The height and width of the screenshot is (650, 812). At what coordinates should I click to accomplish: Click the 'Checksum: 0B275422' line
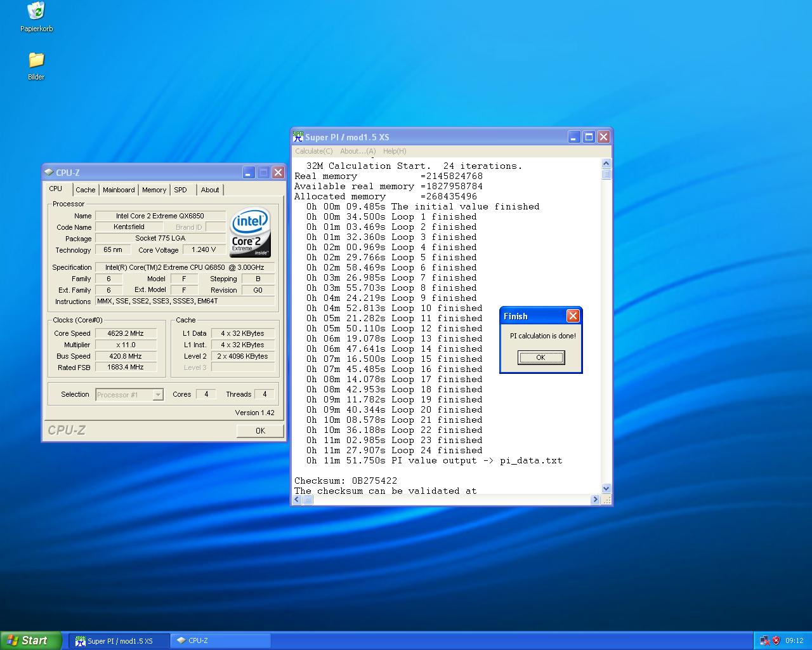[346, 481]
